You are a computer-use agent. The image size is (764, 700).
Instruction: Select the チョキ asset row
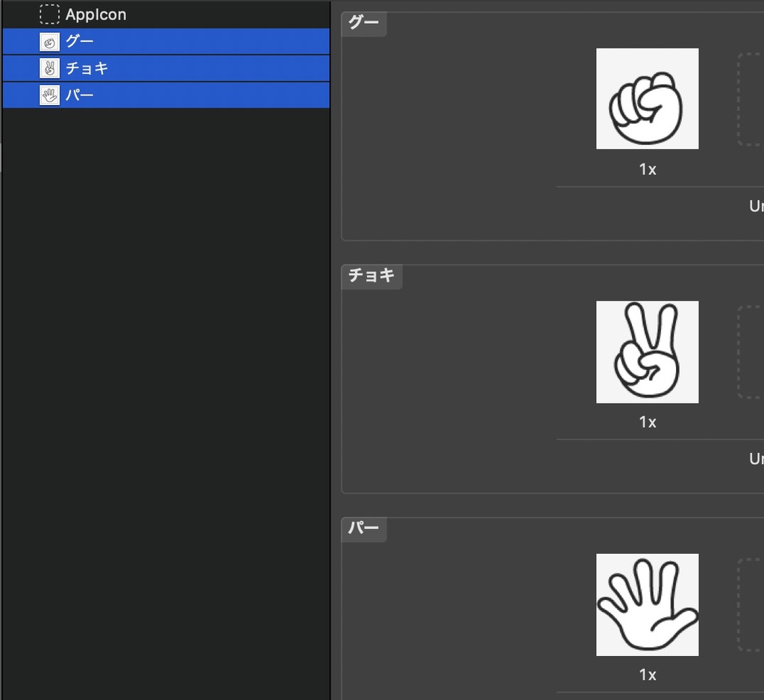tap(166, 68)
